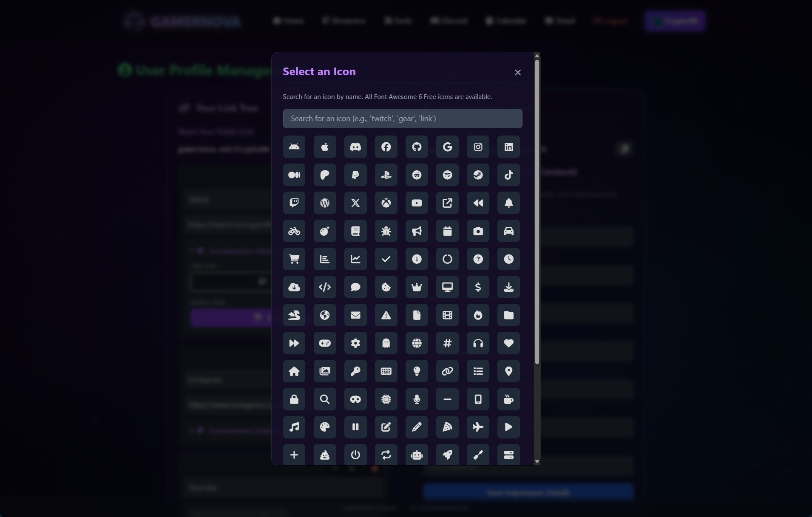Choose the headphones icon

(478, 343)
